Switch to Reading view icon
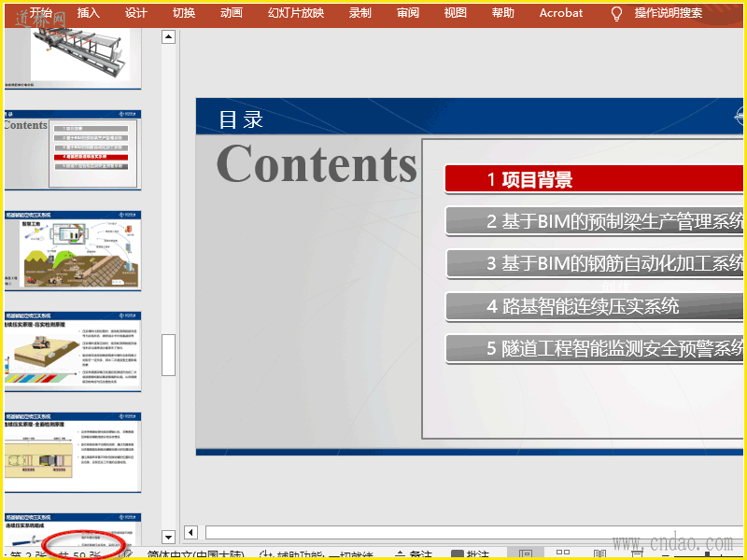 click(x=600, y=554)
